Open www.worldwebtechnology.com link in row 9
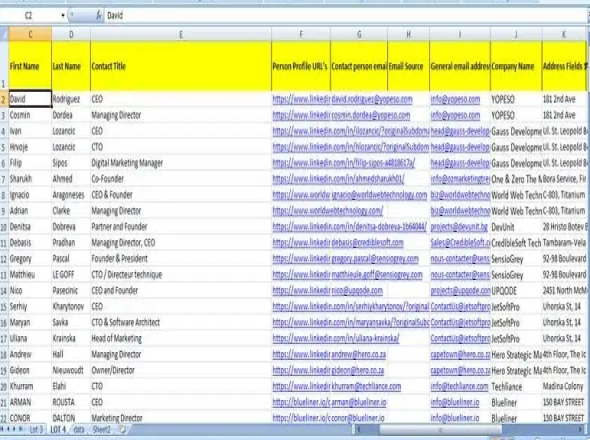Viewport: 590px width, 440px height. [x=327, y=211]
